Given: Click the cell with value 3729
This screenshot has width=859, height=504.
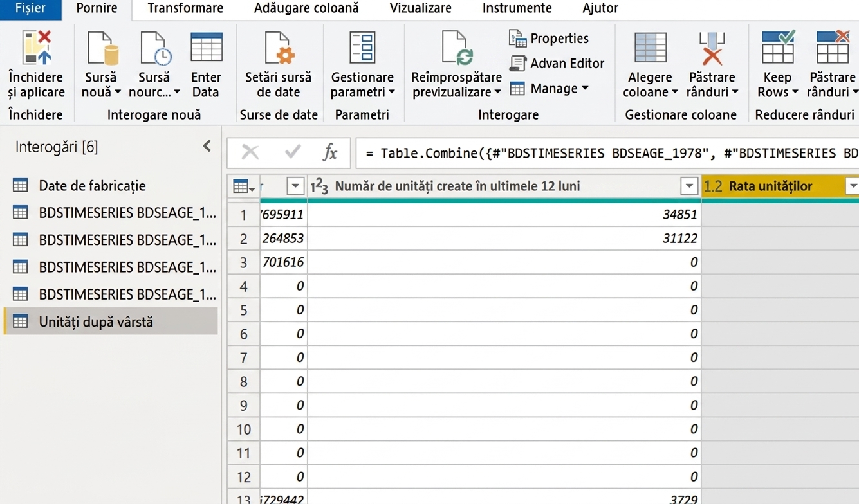Looking at the screenshot, I should click(x=504, y=497).
